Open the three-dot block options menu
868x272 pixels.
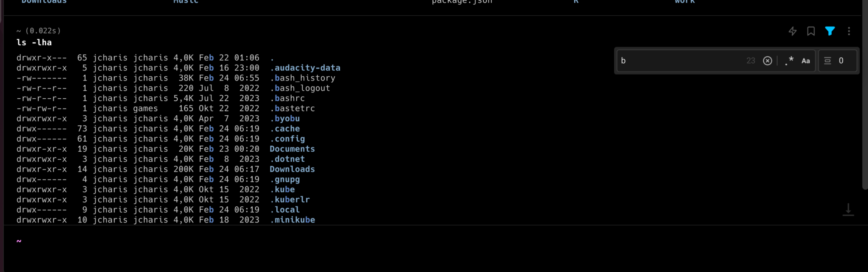click(849, 31)
